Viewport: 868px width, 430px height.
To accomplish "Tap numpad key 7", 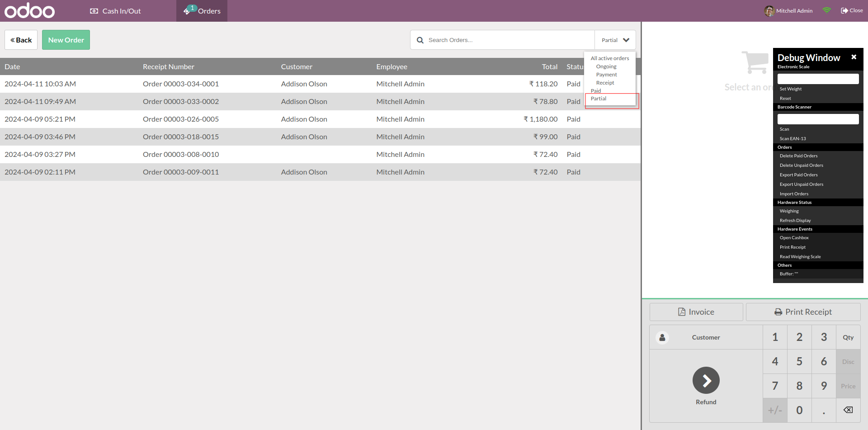I will [775, 386].
